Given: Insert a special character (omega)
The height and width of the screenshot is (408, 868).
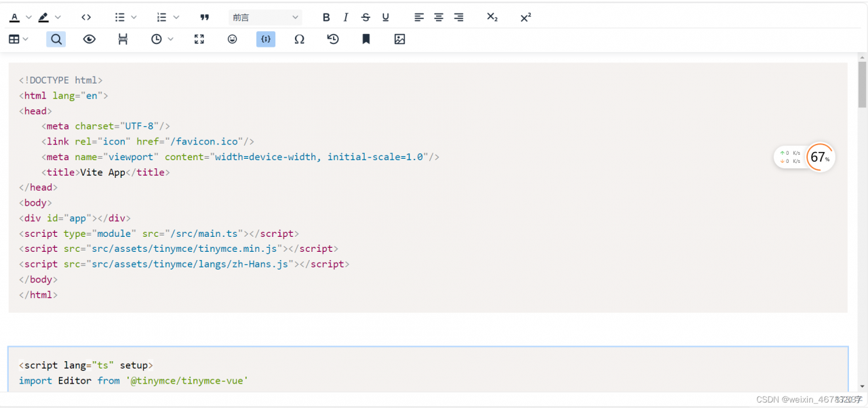Looking at the screenshot, I should [299, 39].
